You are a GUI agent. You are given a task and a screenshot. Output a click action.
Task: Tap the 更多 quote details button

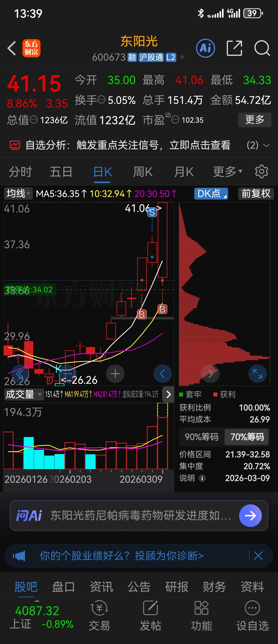click(255, 120)
